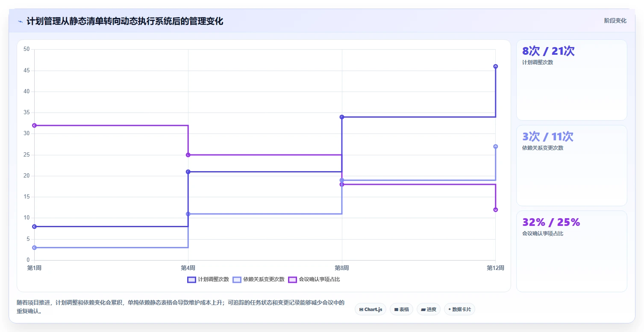This screenshot has width=644, height=332.
Task: Click the 32% / 25% card value
Action: 551,222
